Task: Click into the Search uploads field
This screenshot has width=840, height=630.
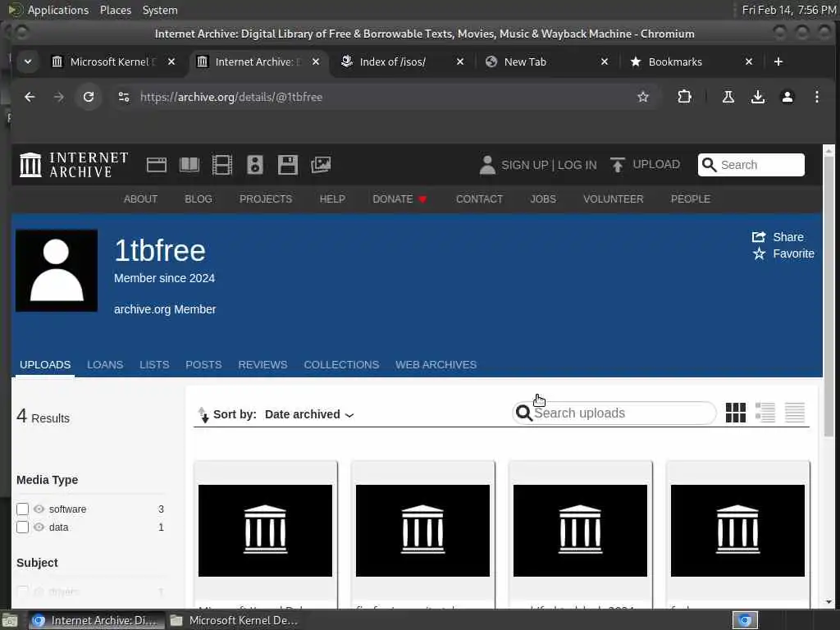Action: click(x=614, y=413)
